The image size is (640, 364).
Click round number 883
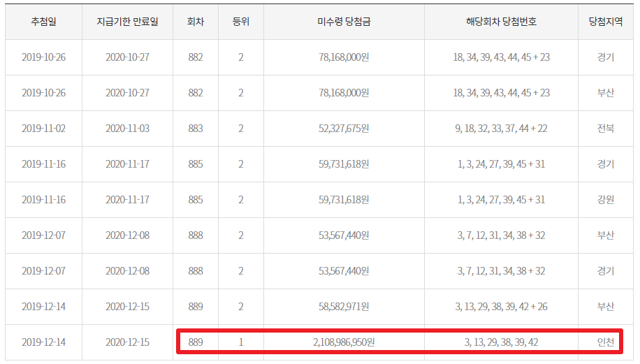click(196, 129)
